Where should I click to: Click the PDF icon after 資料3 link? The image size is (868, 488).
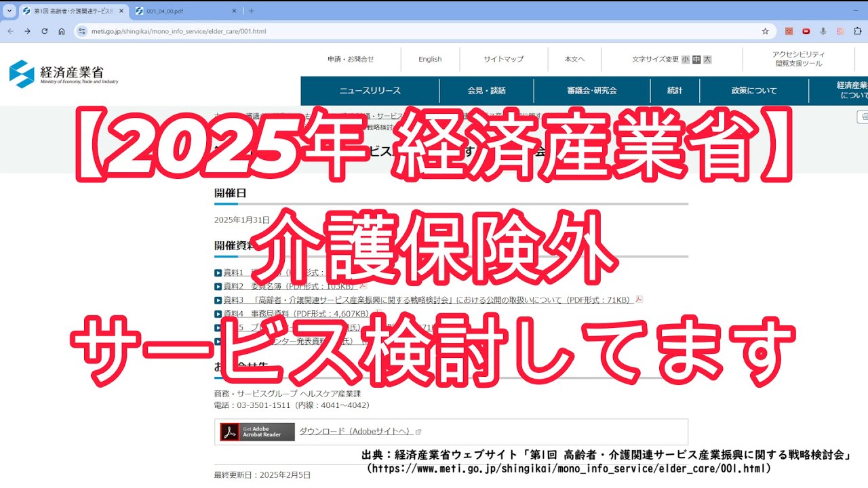click(x=639, y=299)
